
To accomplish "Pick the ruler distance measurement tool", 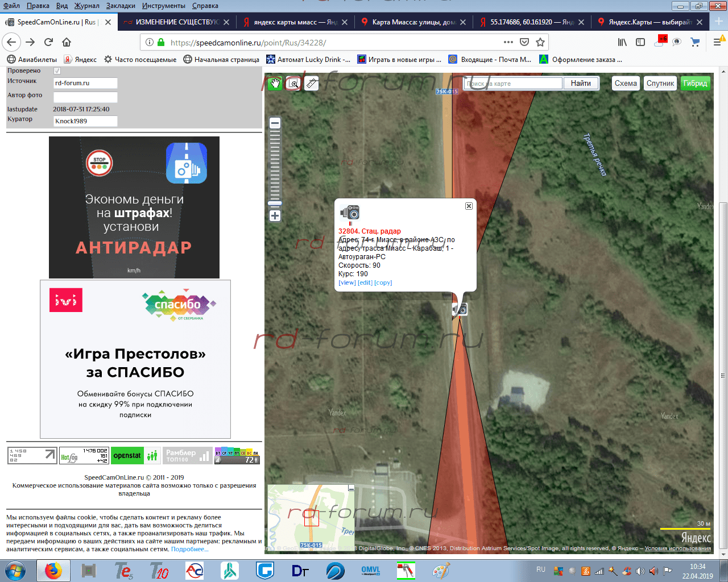I will [x=311, y=84].
